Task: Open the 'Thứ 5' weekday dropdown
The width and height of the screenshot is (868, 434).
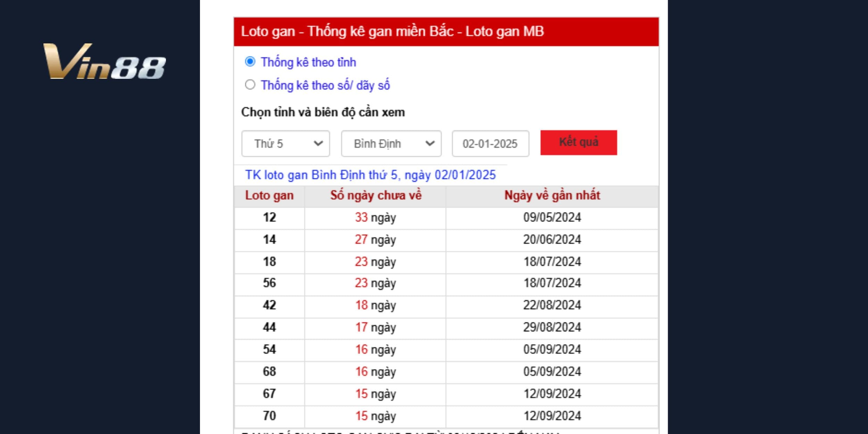Action: (x=285, y=143)
